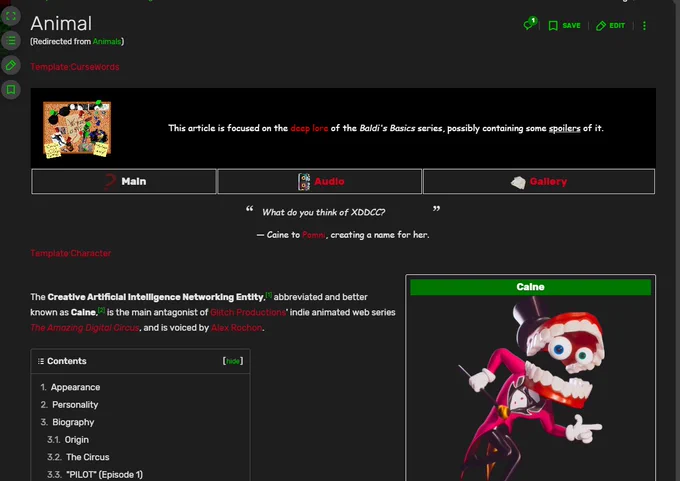Click the Animal page title heading

(x=61, y=23)
